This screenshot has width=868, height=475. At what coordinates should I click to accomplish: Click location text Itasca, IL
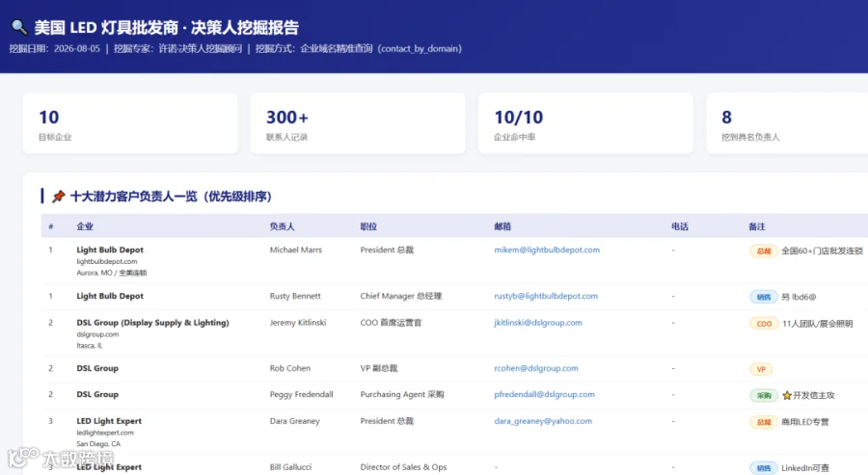pos(90,346)
